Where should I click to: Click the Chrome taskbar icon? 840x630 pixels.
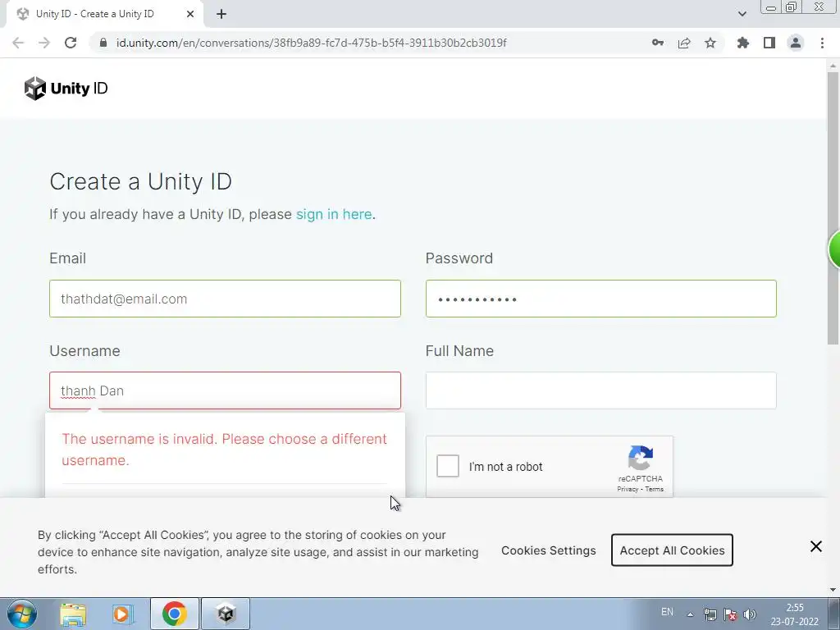pyautogui.click(x=175, y=614)
